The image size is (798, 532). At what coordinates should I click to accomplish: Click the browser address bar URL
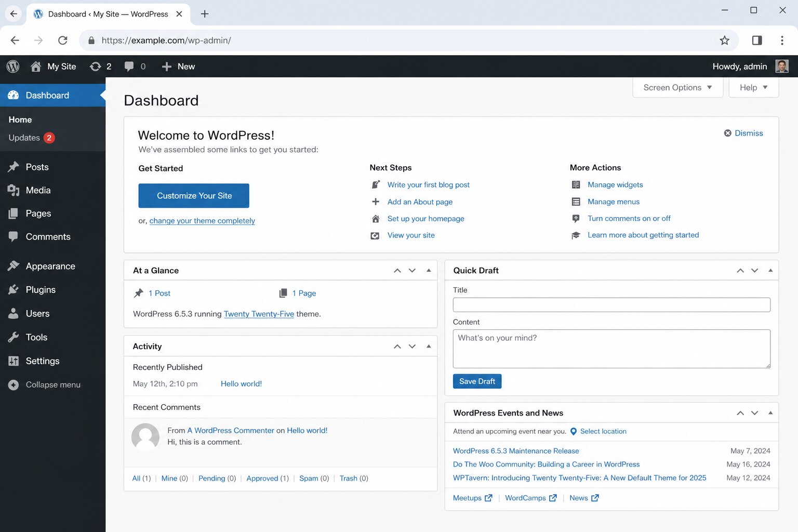[x=166, y=40]
